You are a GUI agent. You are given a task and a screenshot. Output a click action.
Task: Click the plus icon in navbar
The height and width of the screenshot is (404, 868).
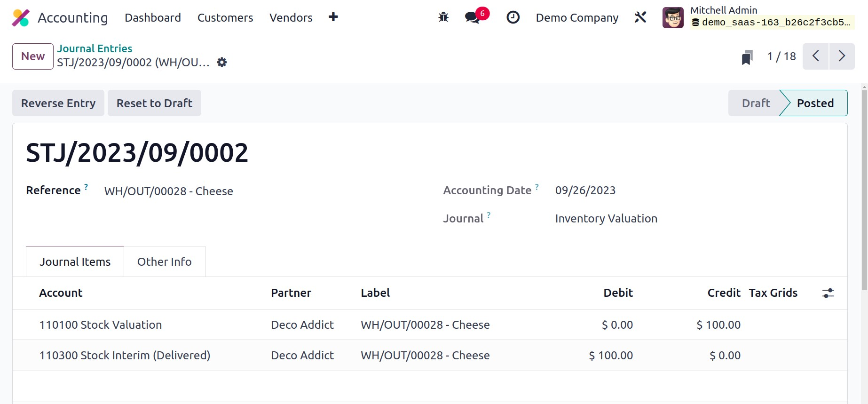pos(333,17)
